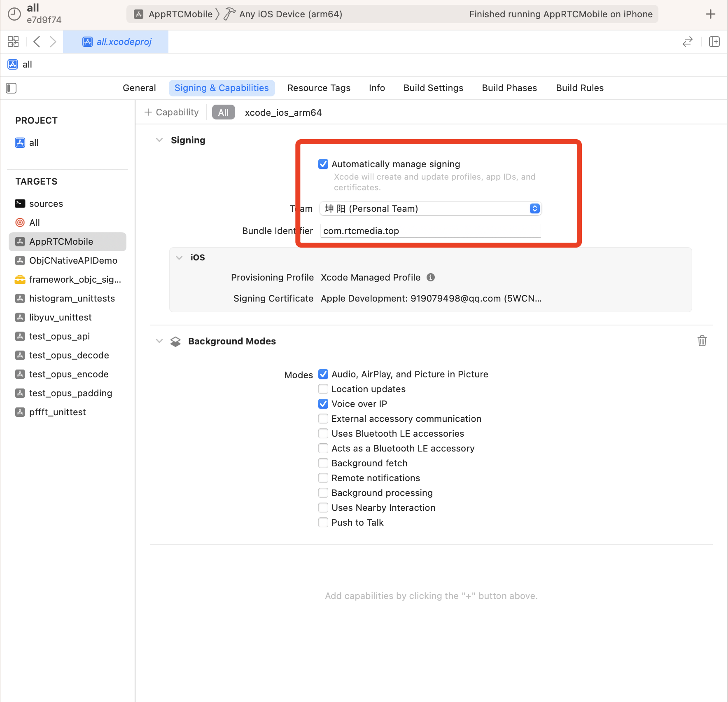
Task: Delete Background Modes with trash icon
Action: pyautogui.click(x=702, y=341)
